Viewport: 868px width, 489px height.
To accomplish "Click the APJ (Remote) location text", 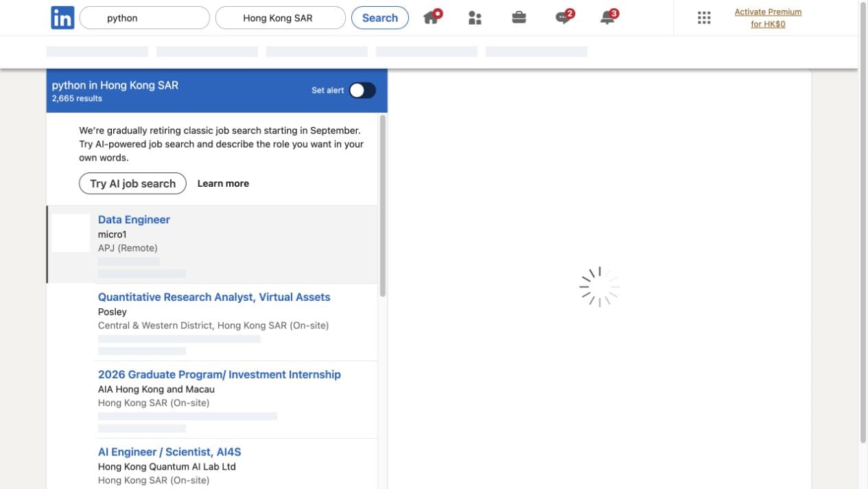I will click(128, 248).
